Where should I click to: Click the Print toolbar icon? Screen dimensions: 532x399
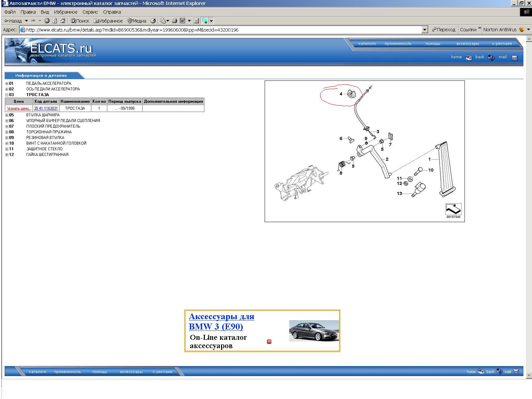(175, 21)
